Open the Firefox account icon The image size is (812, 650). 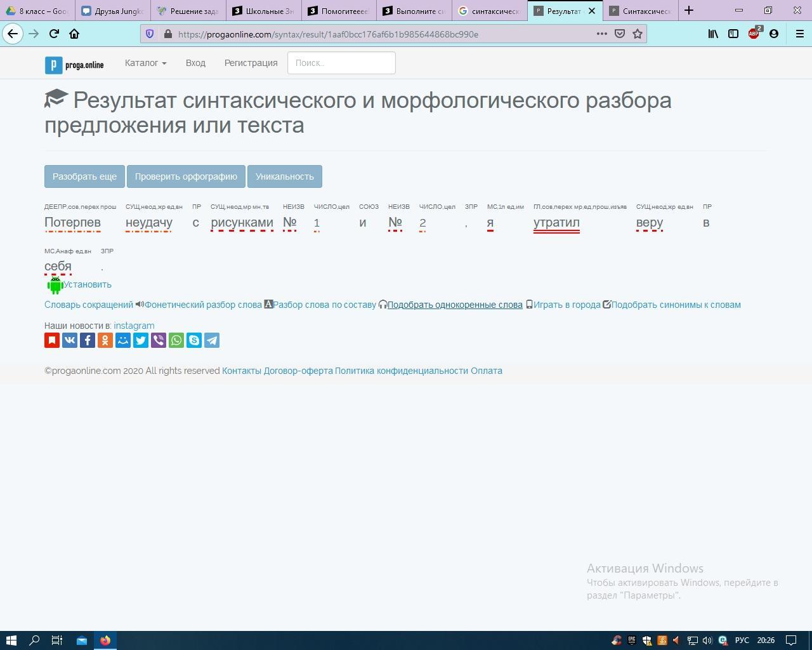pyautogui.click(x=774, y=34)
